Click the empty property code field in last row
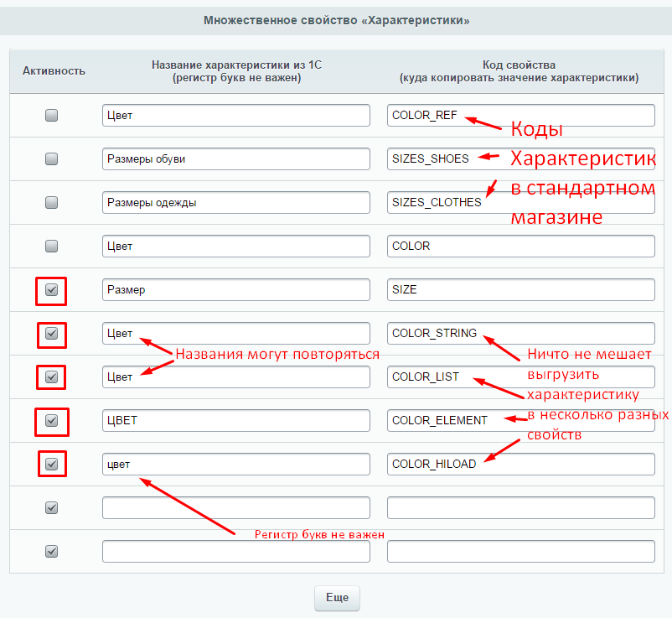Image resolution: width=672 pixels, height=618 pixels. (x=520, y=551)
